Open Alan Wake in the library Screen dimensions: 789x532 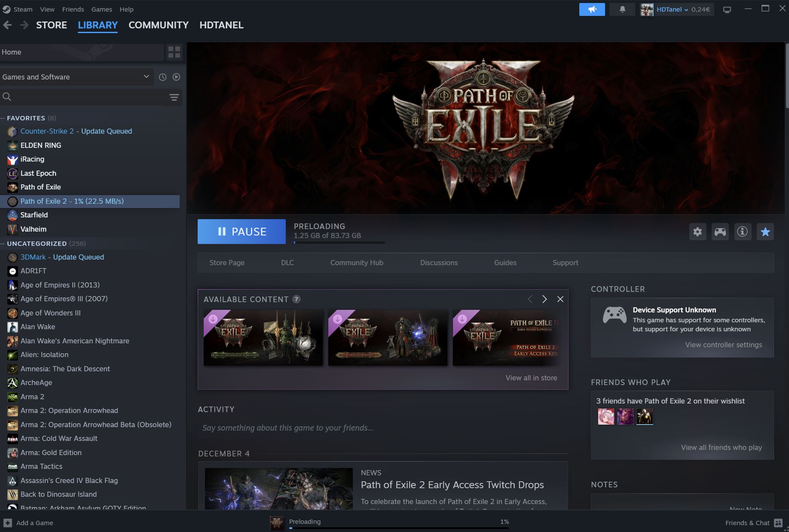[x=38, y=327]
